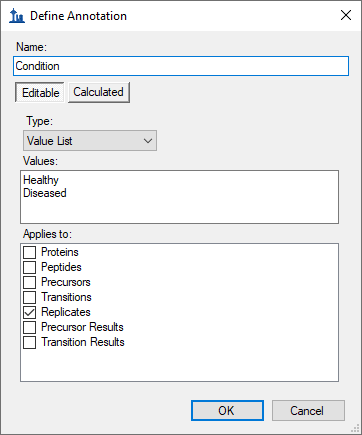Enable the Transitions checkbox
Screen dimensions: 362x435
pos(29,297)
